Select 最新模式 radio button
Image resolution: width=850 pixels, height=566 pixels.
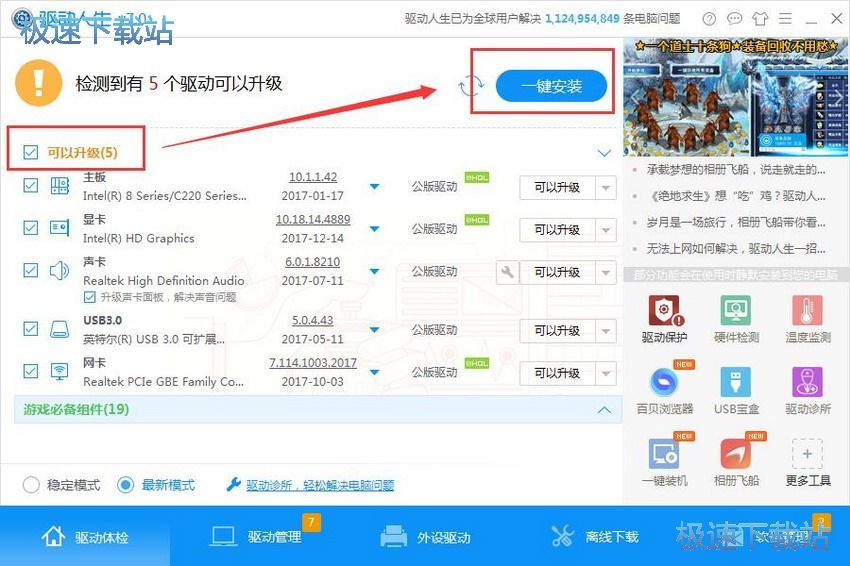click(x=125, y=485)
